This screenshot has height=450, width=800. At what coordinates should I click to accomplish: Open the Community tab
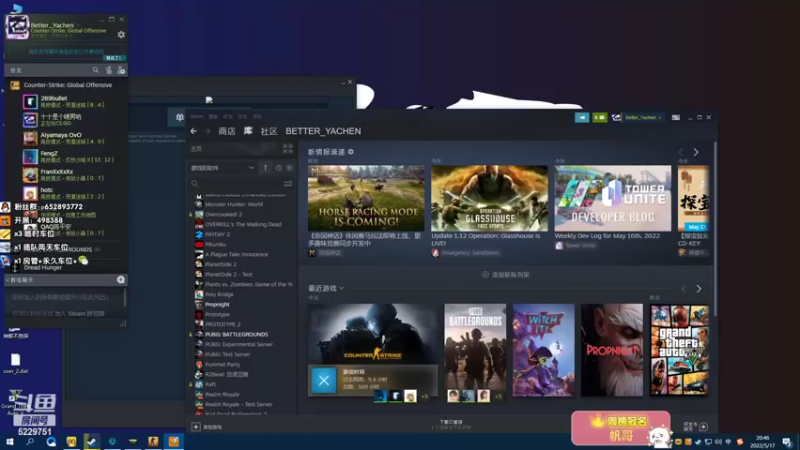point(269,131)
